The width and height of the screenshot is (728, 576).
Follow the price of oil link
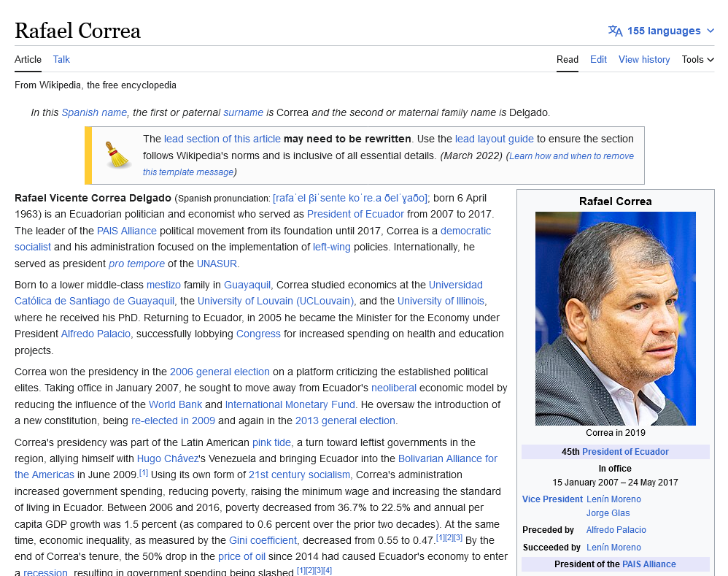(241, 556)
